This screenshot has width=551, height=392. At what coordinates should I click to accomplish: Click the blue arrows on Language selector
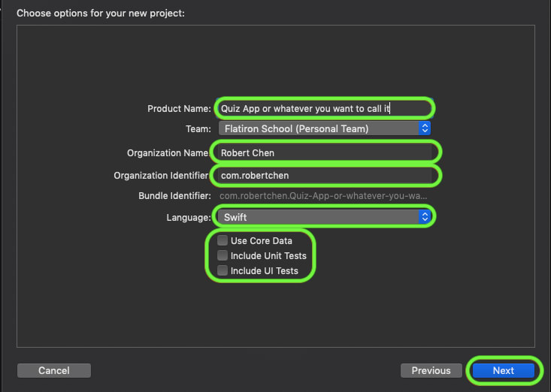click(x=425, y=217)
